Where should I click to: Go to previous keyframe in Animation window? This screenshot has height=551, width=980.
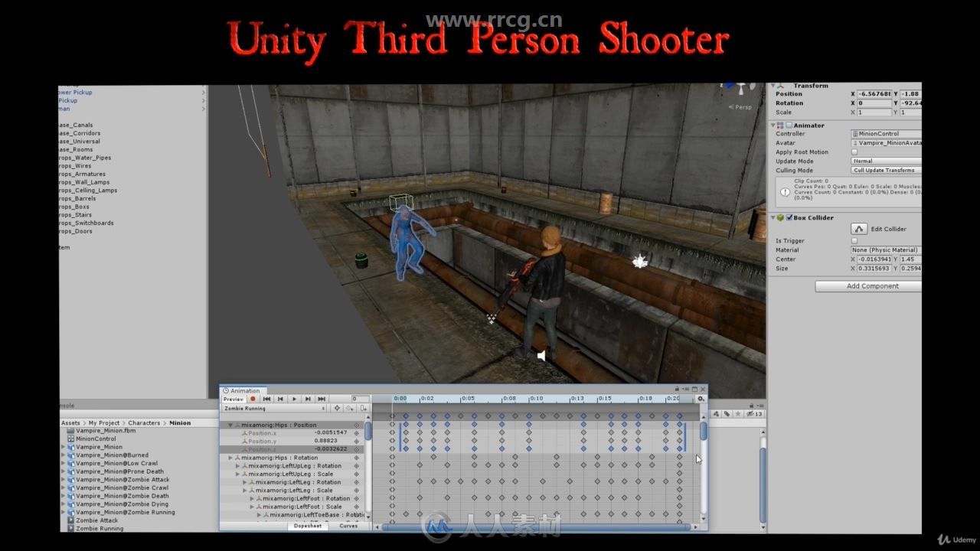pos(280,399)
